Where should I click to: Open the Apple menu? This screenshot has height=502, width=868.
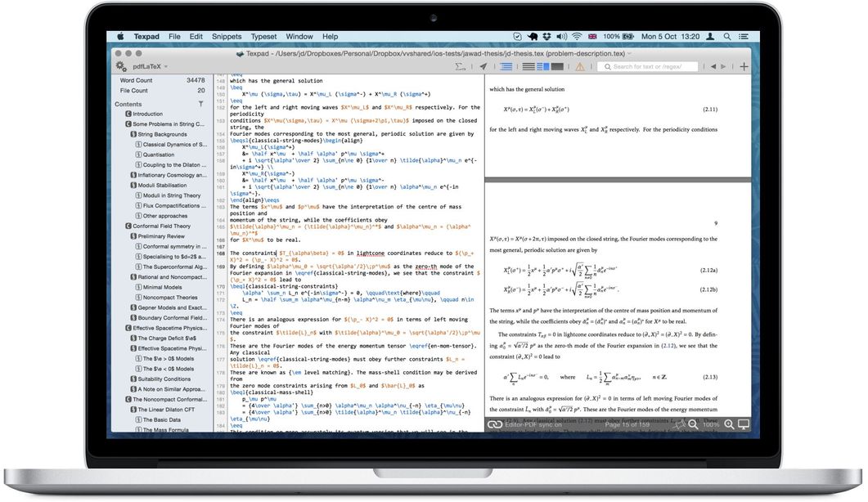pyautogui.click(x=120, y=37)
